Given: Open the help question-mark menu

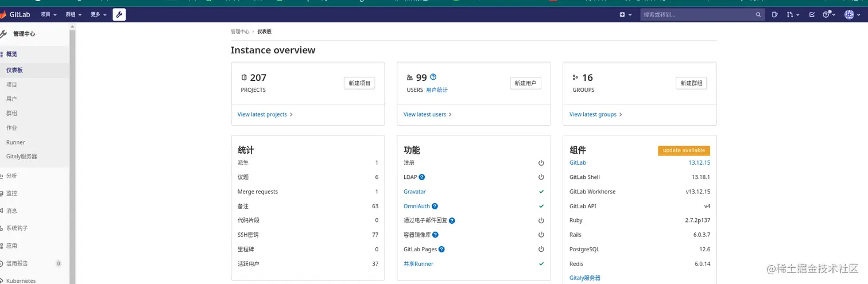Looking at the screenshot, I should click(829, 14).
